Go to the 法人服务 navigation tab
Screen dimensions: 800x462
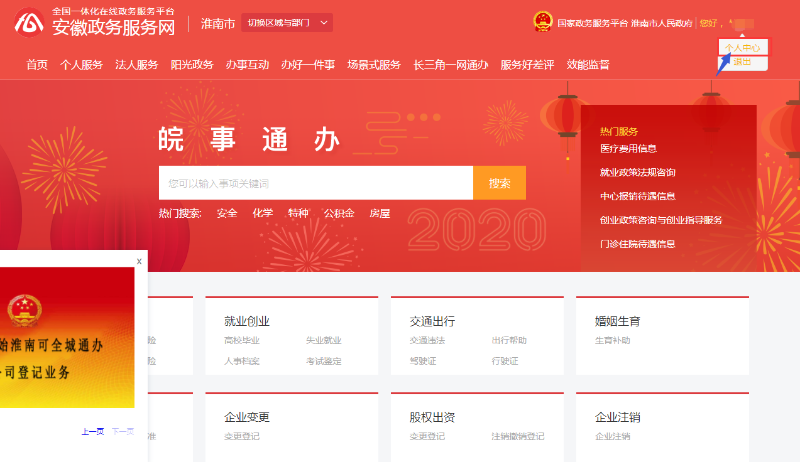(136, 65)
